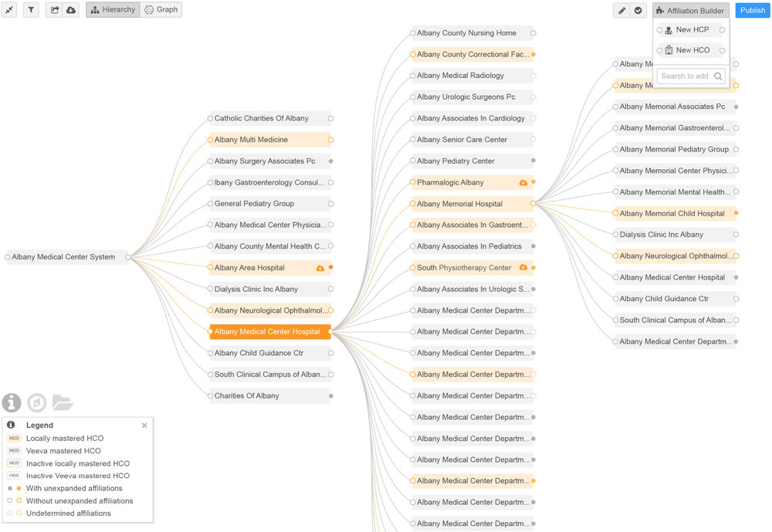Expand Albany Memorial Associates Pc dot
This screenshot has width=772, height=532.
736,107
